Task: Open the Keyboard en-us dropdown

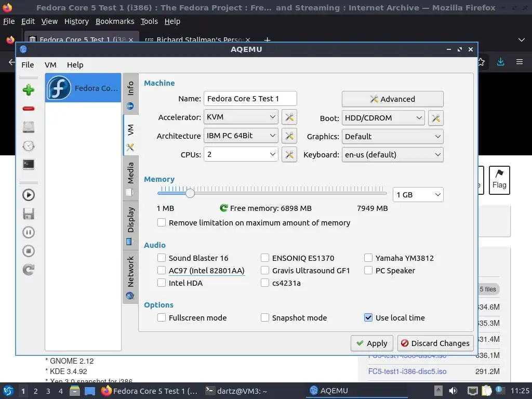Action: click(393, 155)
